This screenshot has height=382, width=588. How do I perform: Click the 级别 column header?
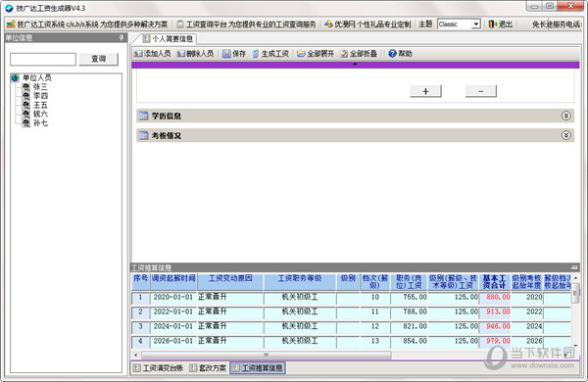click(x=348, y=282)
